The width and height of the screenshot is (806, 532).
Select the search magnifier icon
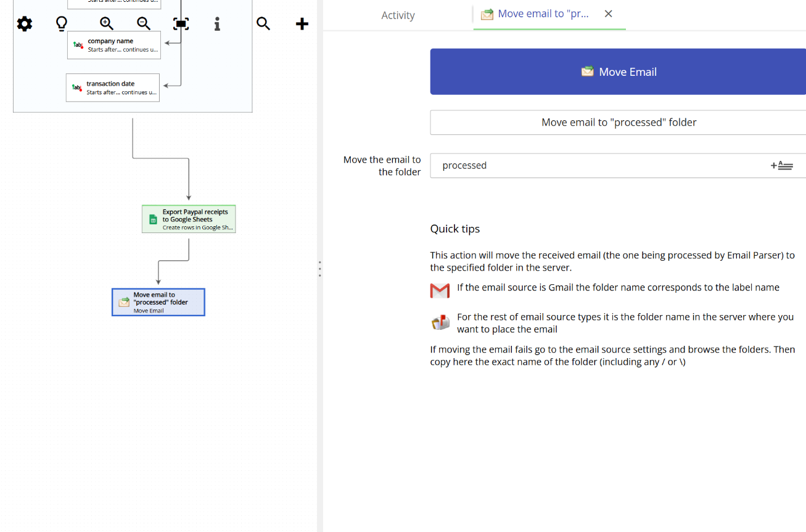pos(263,23)
